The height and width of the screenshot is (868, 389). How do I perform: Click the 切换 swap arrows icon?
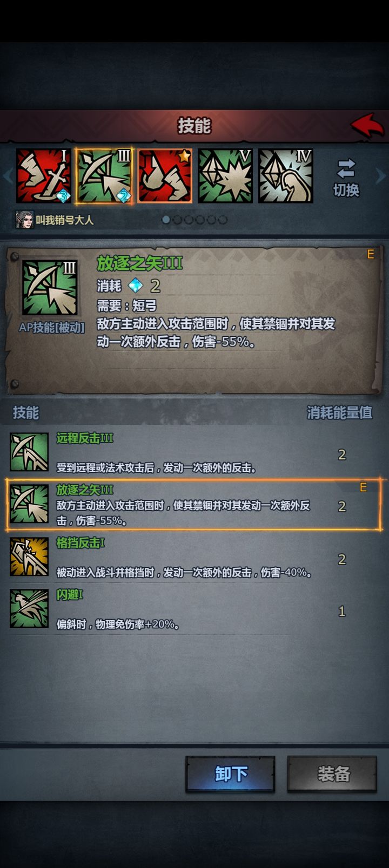coord(346,168)
